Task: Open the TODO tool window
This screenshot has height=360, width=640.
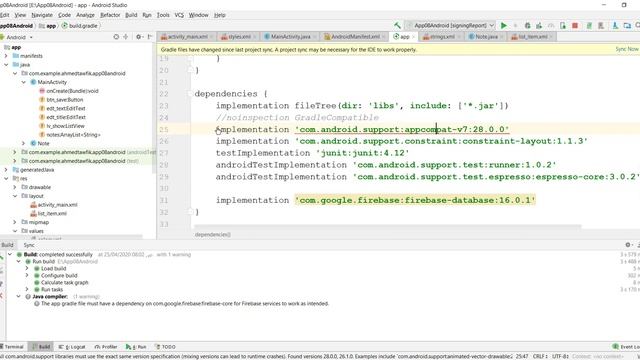Action: tap(165, 347)
